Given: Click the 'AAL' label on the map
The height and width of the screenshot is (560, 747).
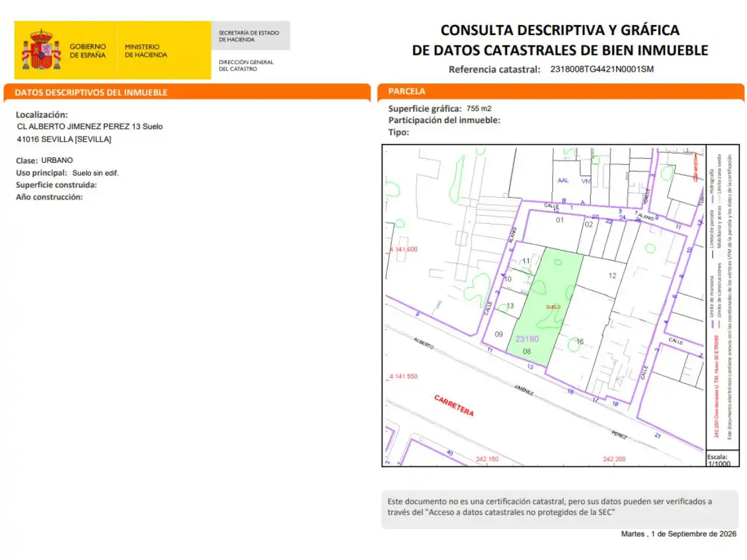Looking at the screenshot, I should click(x=563, y=181).
